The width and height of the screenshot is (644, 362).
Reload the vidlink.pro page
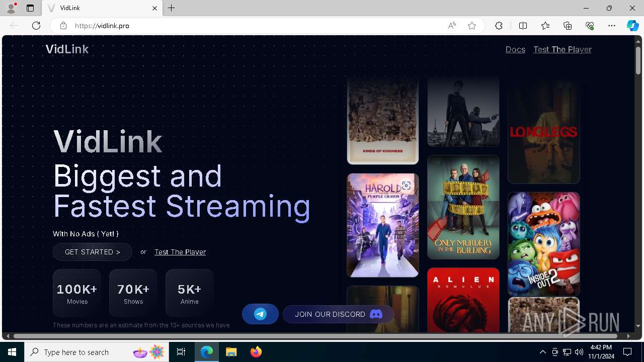(36, 26)
